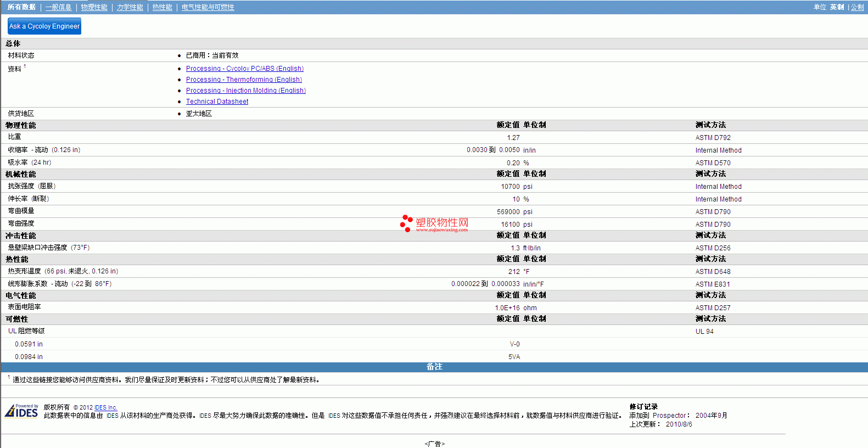Image resolution: width=868 pixels, height=448 pixels.
Task: Click 物理性能 section header
Action: click(x=21, y=125)
